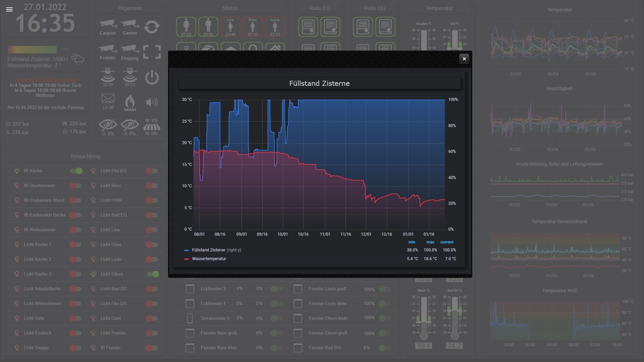Toggle the IB Touchscreen switch
Screen dimensions: 644x362
coord(75,186)
